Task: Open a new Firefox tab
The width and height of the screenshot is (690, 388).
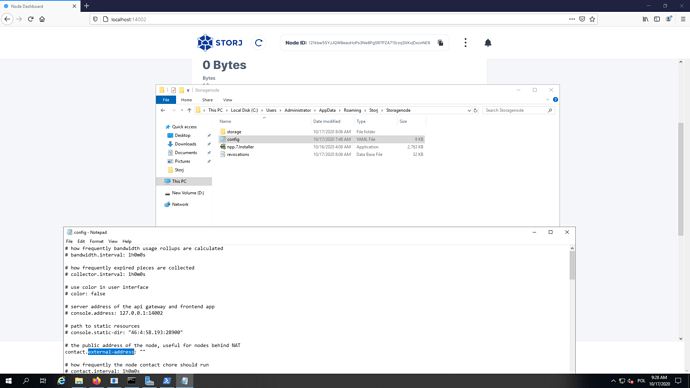Action: click(86, 6)
